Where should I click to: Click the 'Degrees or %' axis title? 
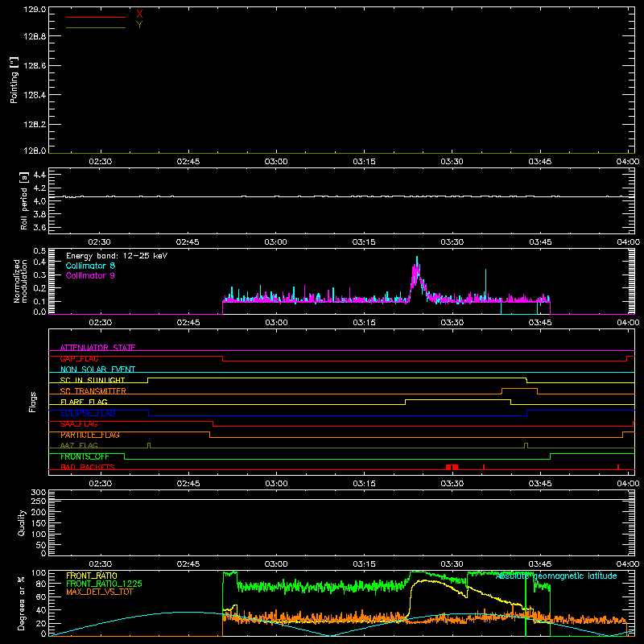[x=21, y=603]
